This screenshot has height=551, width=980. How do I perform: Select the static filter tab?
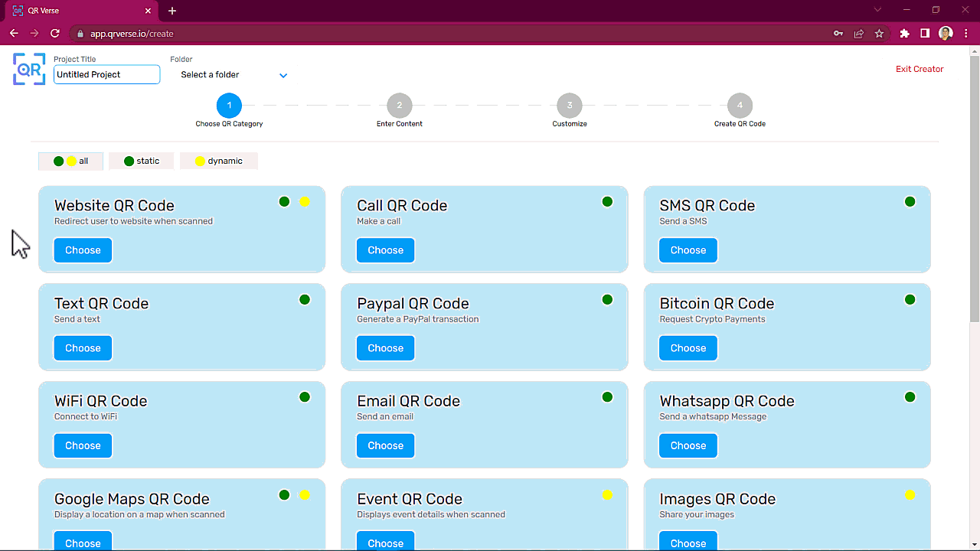pyautogui.click(x=142, y=161)
